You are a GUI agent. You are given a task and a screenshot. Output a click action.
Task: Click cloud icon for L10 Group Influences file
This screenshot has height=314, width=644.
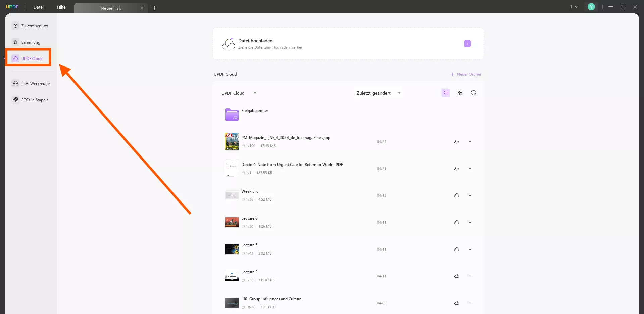tap(457, 303)
